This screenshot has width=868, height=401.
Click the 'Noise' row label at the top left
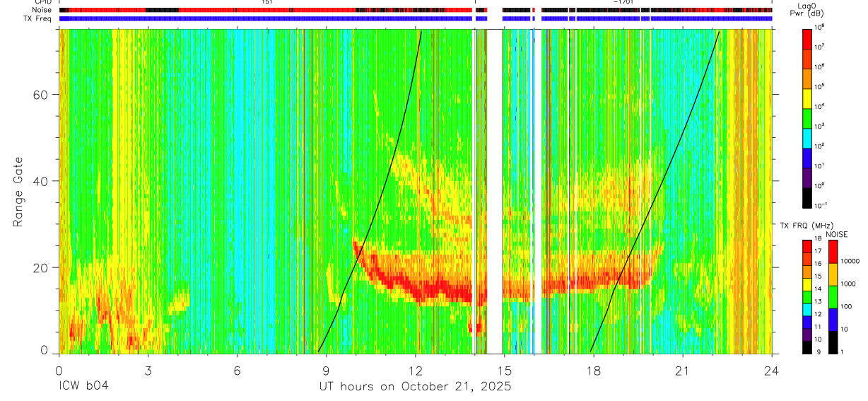click(x=43, y=10)
